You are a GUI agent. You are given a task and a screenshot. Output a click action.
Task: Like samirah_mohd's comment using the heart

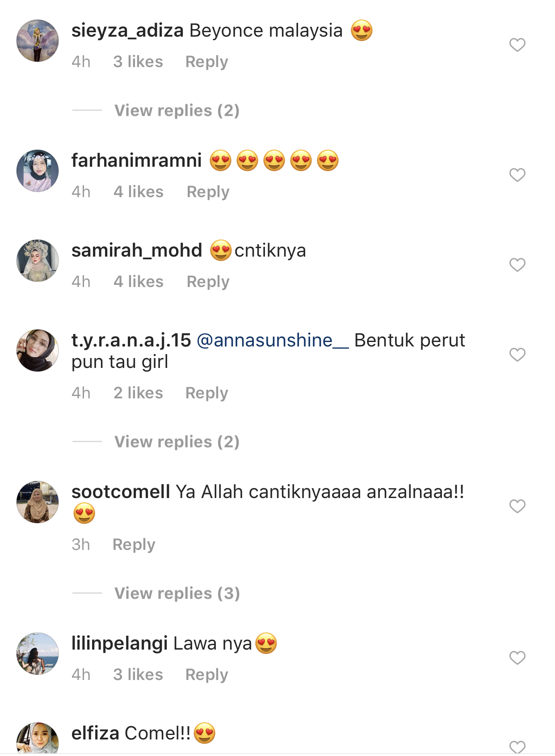(x=517, y=265)
